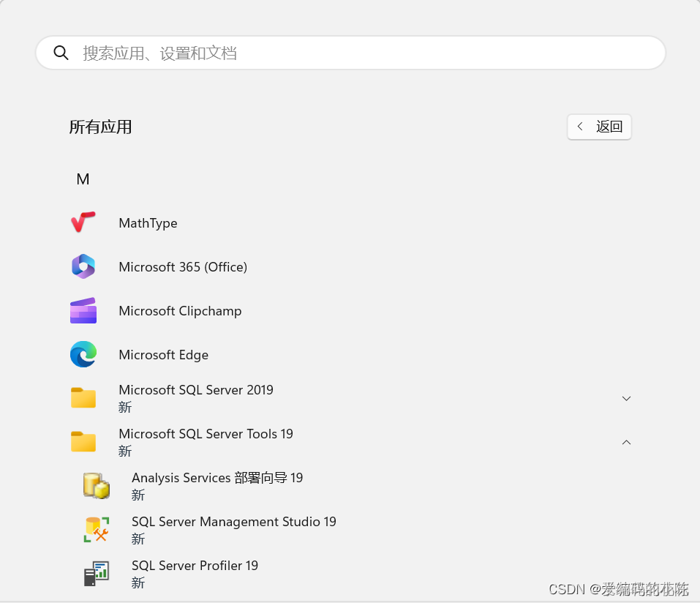
Task: Open the MathType app icon
Action: pos(83,222)
